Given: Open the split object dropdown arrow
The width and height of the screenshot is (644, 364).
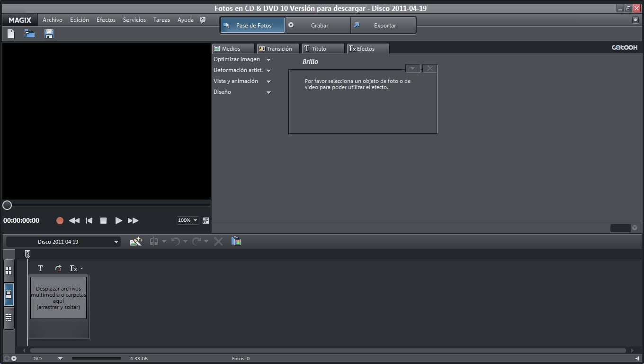Looking at the screenshot, I should click(164, 241).
